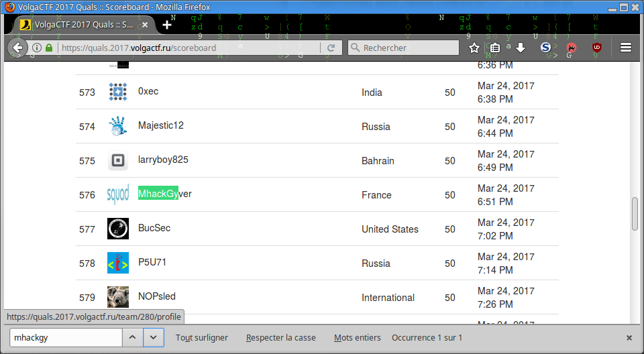The width and height of the screenshot is (644, 354).
Task: Click the squad logo for MhackGyver
Action: [118, 194]
